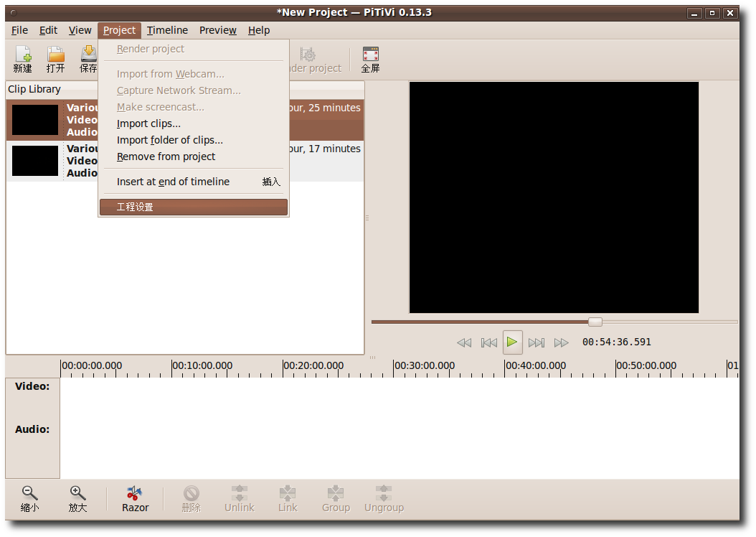Screen dimensions: 756x537
Task: Select the highlighted 工程设置 menu entry
Action: (194, 207)
